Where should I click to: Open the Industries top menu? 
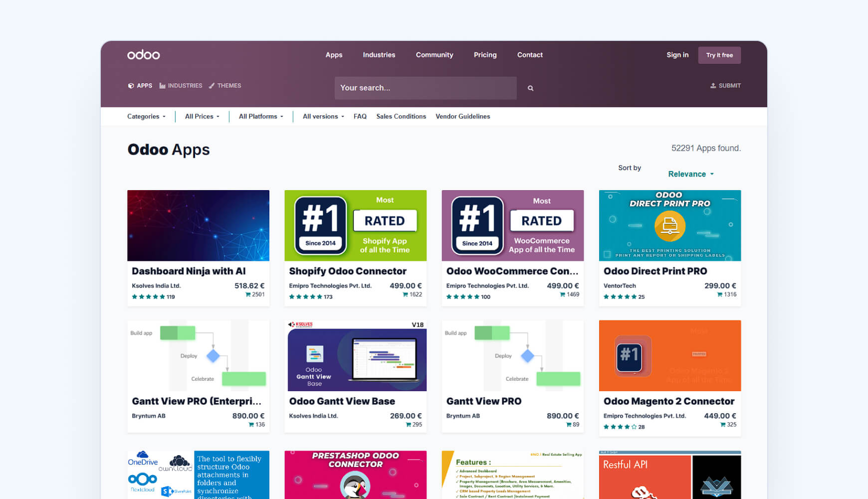[379, 55]
